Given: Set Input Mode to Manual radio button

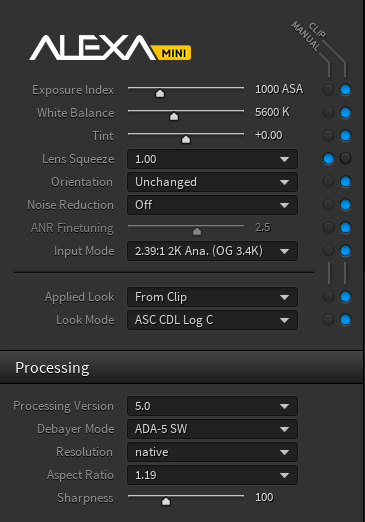Looking at the screenshot, I should pos(328,250).
